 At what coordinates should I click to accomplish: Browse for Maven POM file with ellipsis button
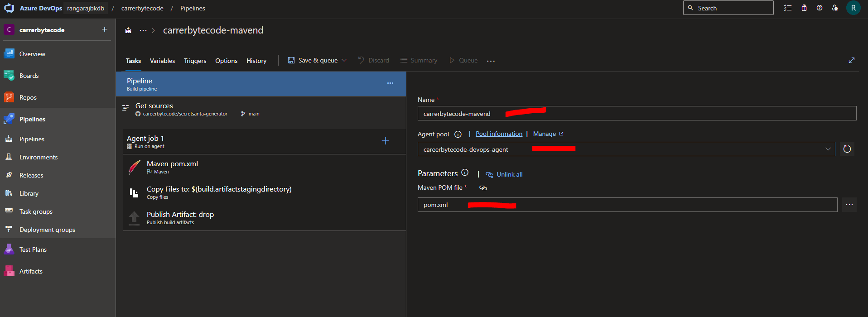pos(849,205)
